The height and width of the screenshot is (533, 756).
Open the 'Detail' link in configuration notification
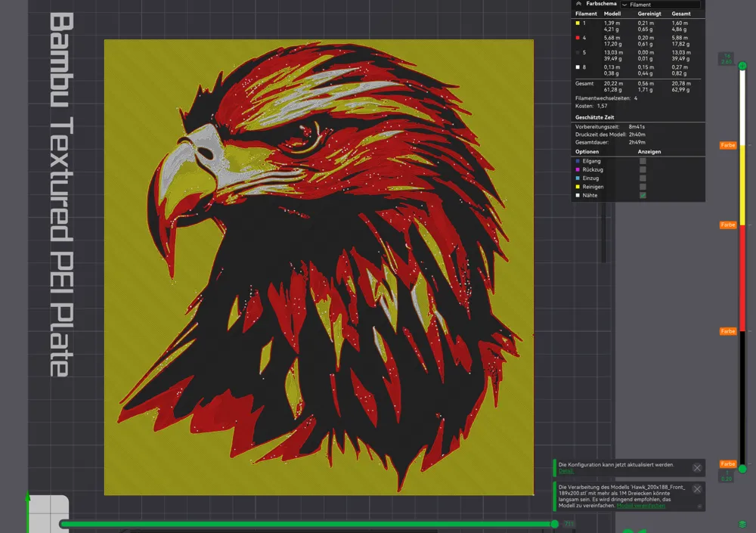[565, 471]
